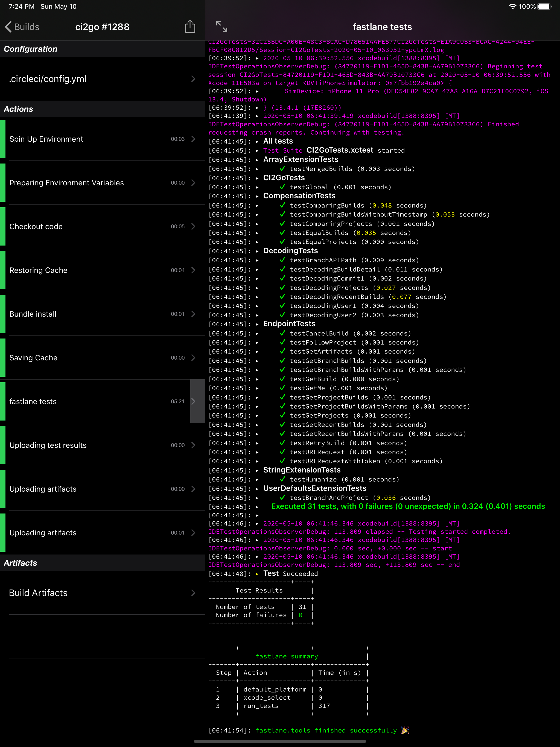This screenshot has height=747, width=560.
Task: Open .circleci/config.yml configuration
Action: tap(102, 79)
